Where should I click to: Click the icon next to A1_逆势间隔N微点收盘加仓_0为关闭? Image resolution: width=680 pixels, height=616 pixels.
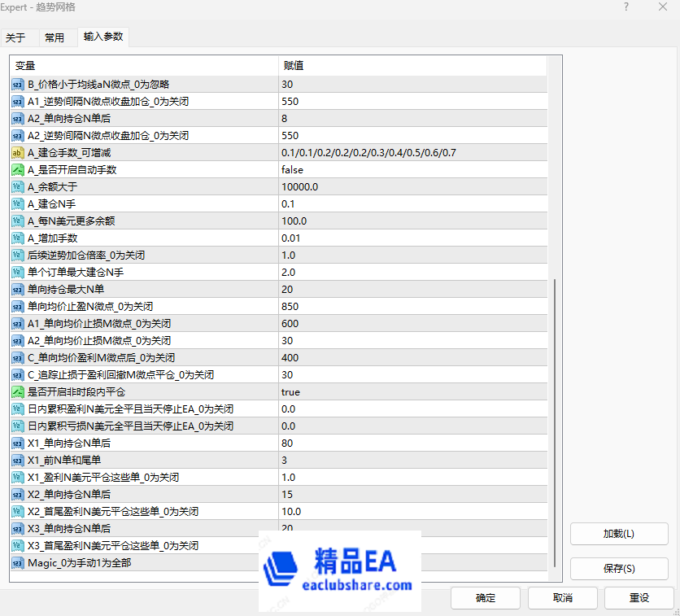point(18,102)
